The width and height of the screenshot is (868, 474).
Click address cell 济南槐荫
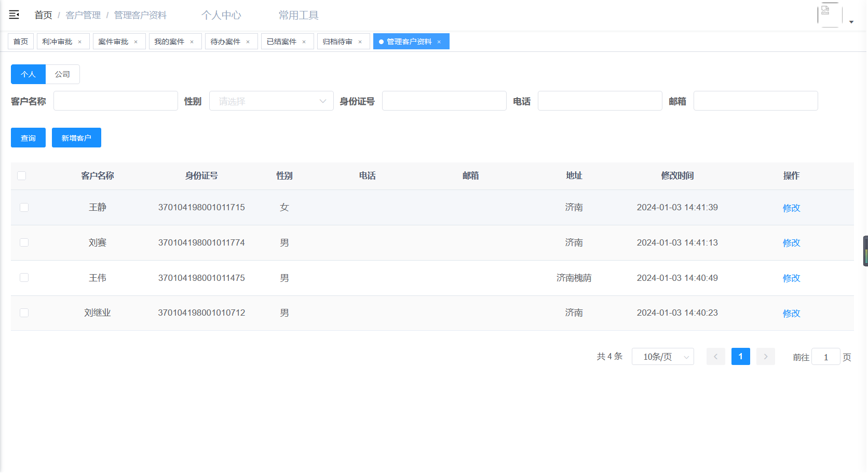574,278
